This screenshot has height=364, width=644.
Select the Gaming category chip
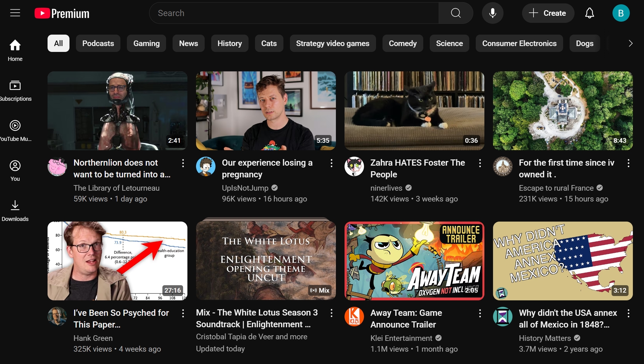click(146, 43)
